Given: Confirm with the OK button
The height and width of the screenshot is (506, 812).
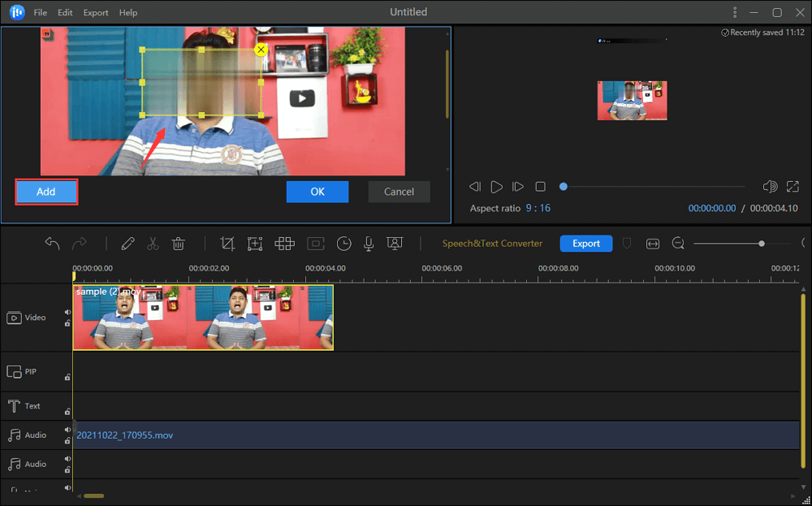Looking at the screenshot, I should (317, 192).
